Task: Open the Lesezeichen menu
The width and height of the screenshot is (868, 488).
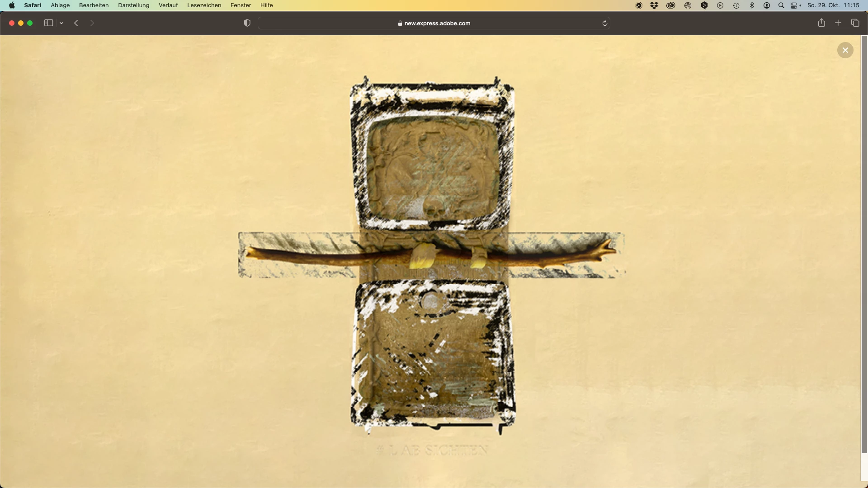Action: pyautogui.click(x=204, y=5)
